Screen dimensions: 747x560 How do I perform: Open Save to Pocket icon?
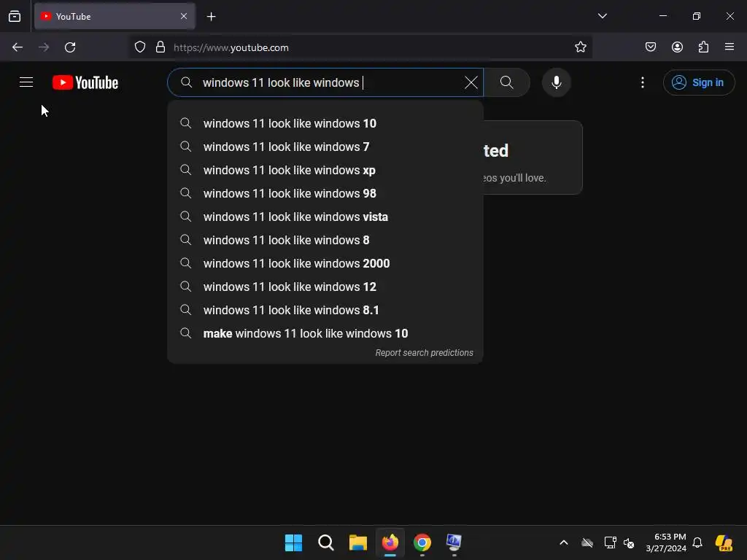pyautogui.click(x=651, y=47)
